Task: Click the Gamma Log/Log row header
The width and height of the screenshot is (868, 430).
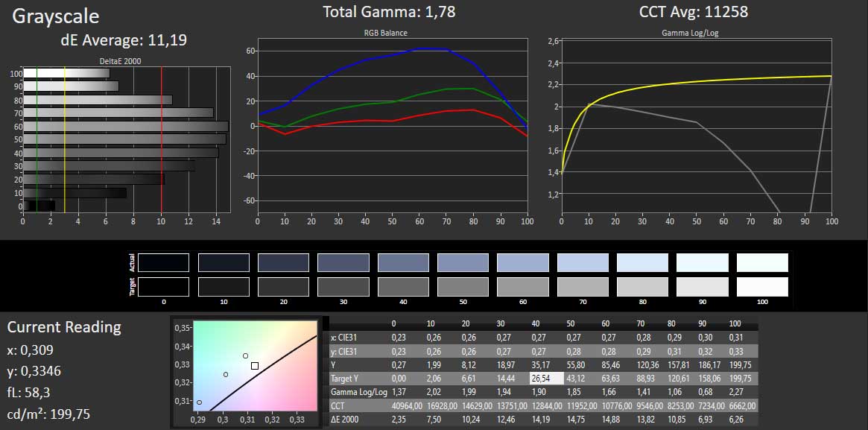Action: click(359, 392)
